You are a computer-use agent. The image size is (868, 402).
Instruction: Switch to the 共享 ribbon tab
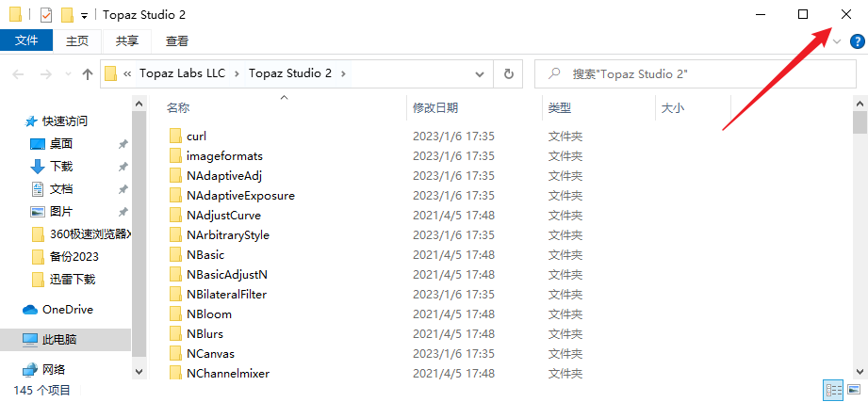[x=127, y=40]
